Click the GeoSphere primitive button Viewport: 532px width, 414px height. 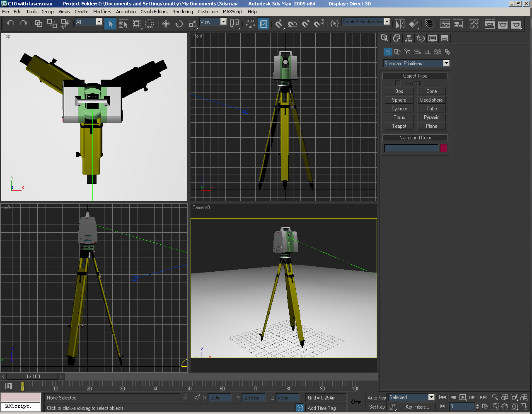tap(431, 100)
